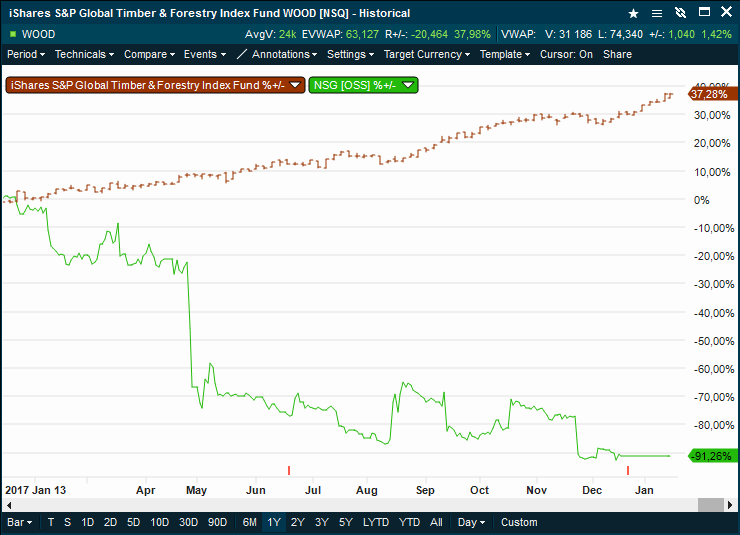Click the December red event marker
The image size is (740, 535).
click(628, 470)
